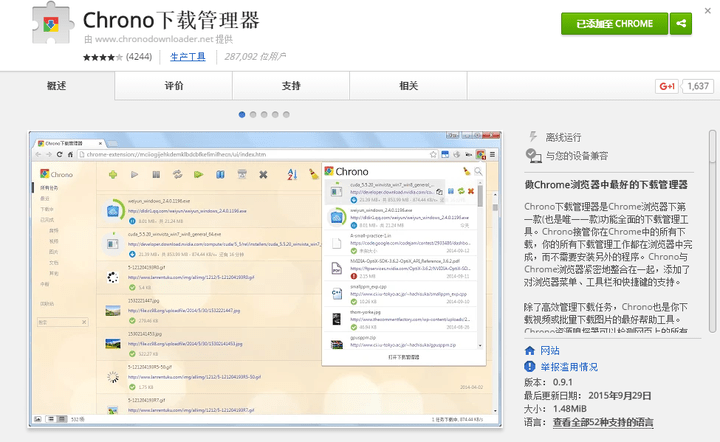This screenshot has width=720, height=442.
Task: Select the third screenshot carousel dot
Action: coord(264,115)
